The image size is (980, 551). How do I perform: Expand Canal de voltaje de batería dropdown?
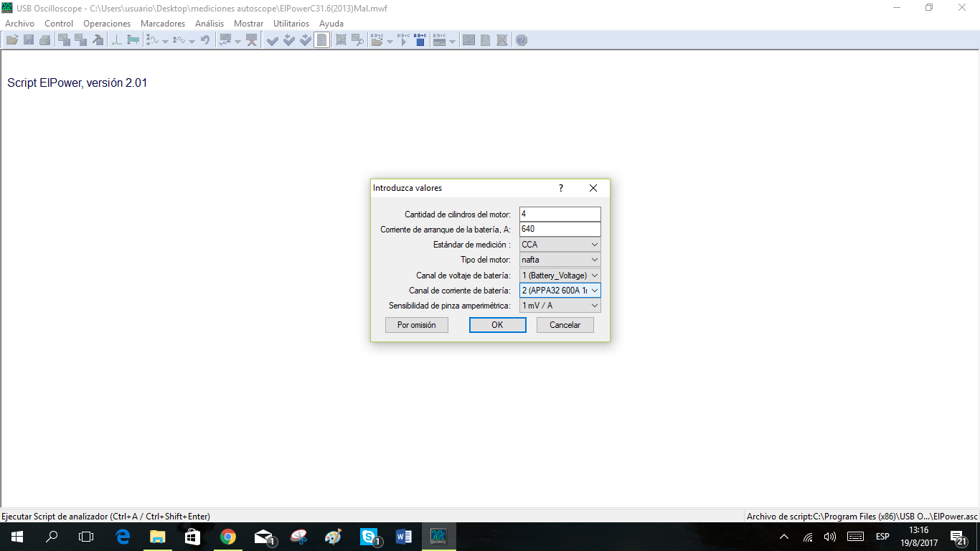[560, 275]
